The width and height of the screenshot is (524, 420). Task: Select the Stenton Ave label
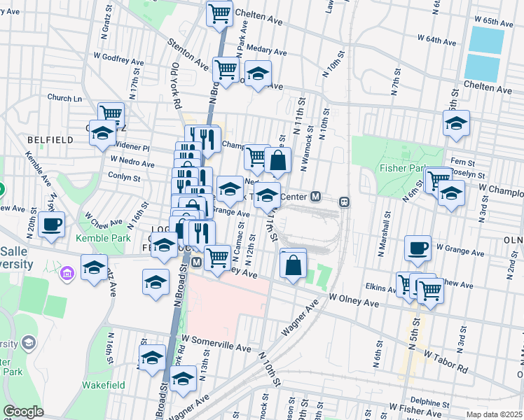point(188,55)
